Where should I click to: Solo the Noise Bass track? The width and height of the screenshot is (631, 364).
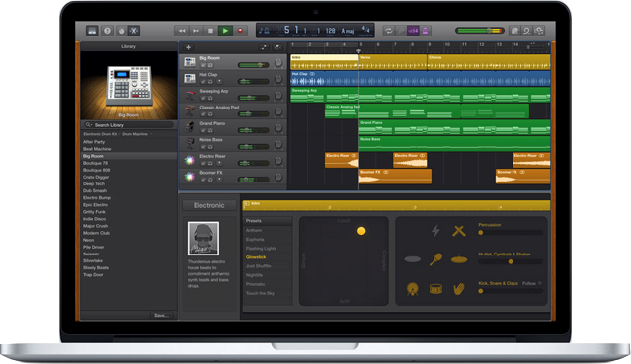pos(210,147)
